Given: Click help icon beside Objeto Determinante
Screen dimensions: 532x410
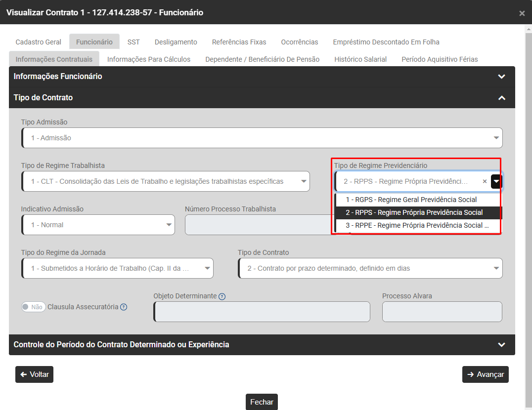Looking at the screenshot, I should (222, 296).
